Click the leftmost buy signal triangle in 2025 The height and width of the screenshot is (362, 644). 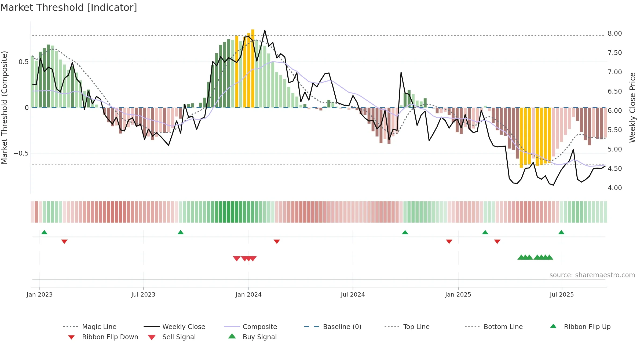pyautogui.click(x=521, y=257)
